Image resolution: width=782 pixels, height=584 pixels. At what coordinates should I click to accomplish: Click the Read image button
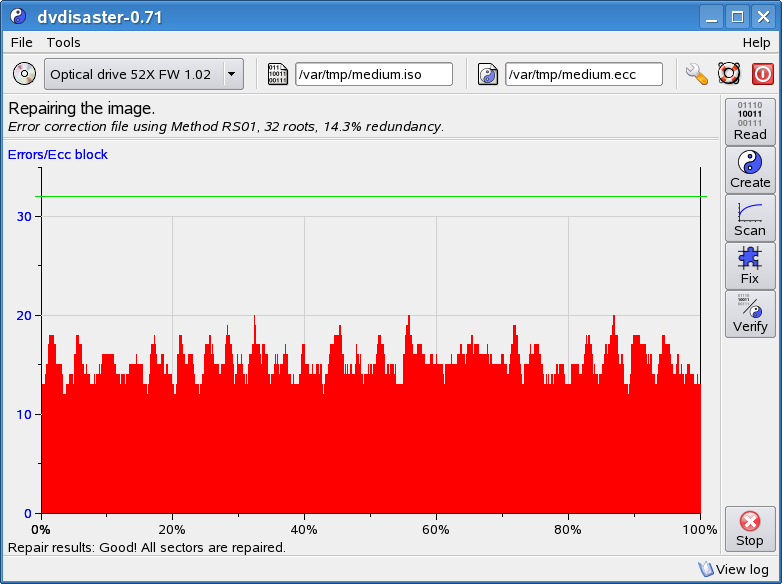coord(750,121)
